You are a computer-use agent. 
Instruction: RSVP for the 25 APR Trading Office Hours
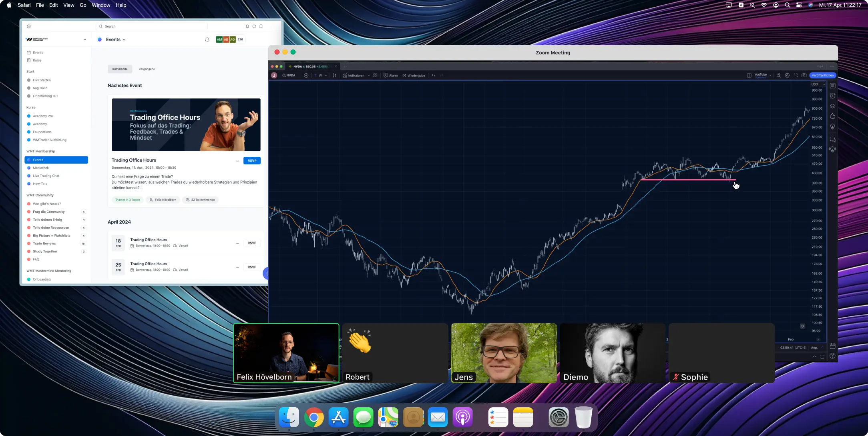click(252, 267)
